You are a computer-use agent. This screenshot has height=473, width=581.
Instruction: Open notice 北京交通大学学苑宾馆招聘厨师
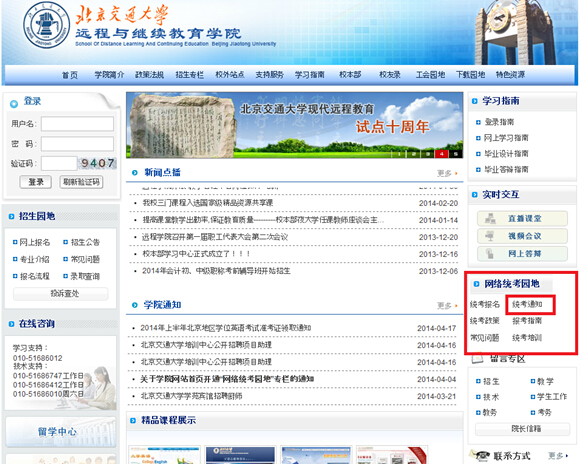click(192, 396)
